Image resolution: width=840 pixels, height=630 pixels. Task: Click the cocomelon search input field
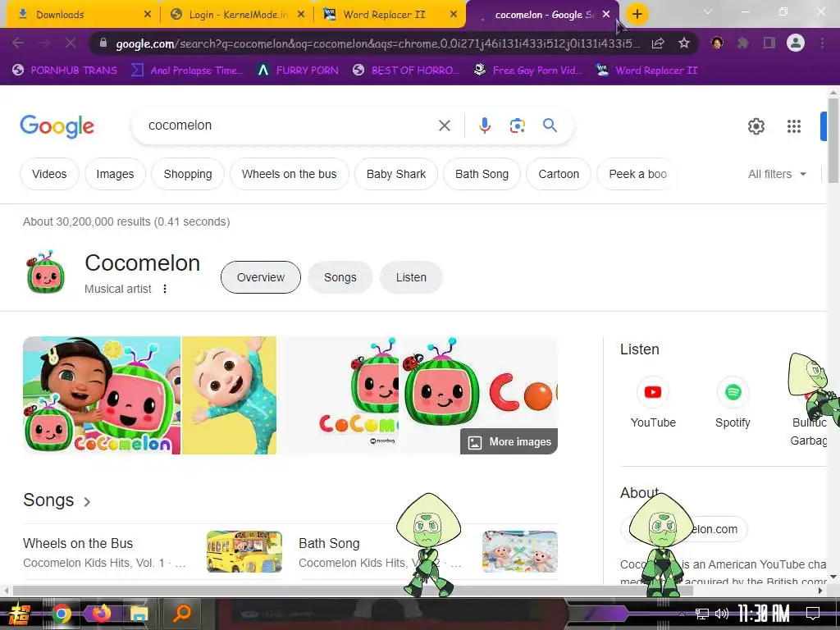click(x=290, y=126)
